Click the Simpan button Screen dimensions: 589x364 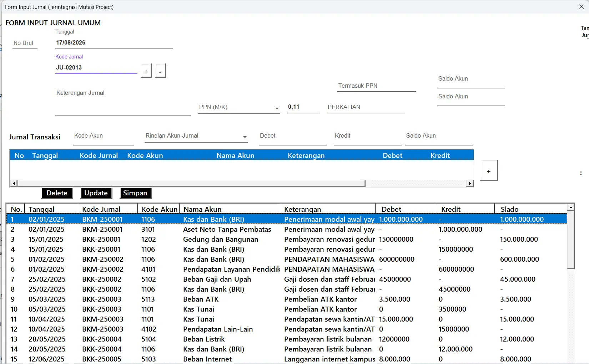coord(135,193)
